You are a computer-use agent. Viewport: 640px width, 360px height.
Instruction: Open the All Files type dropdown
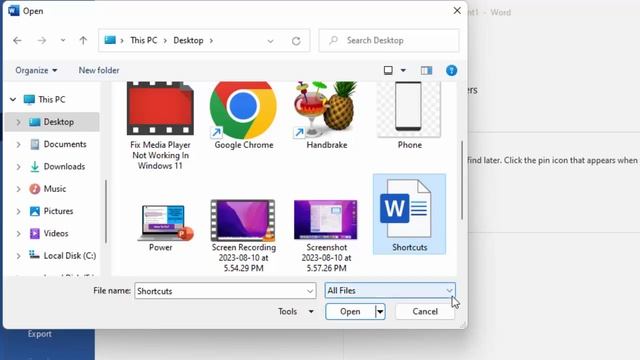pyautogui.click(x=390, y=291)
